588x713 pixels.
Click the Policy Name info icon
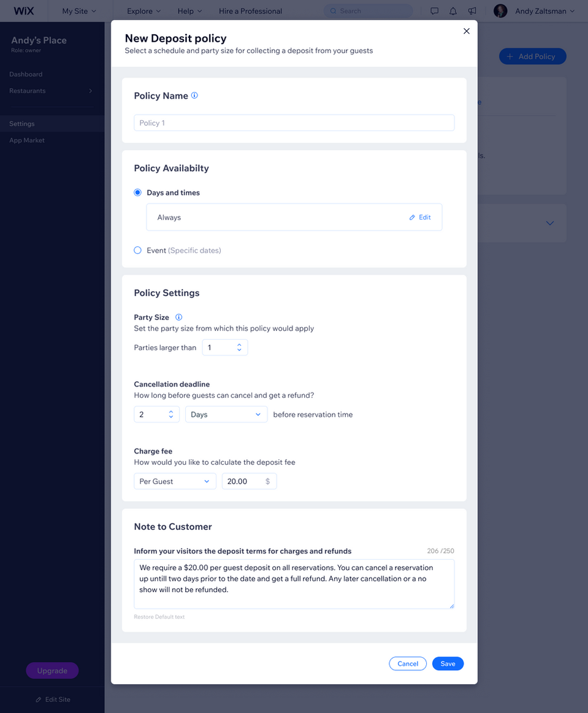click(194, 96)
